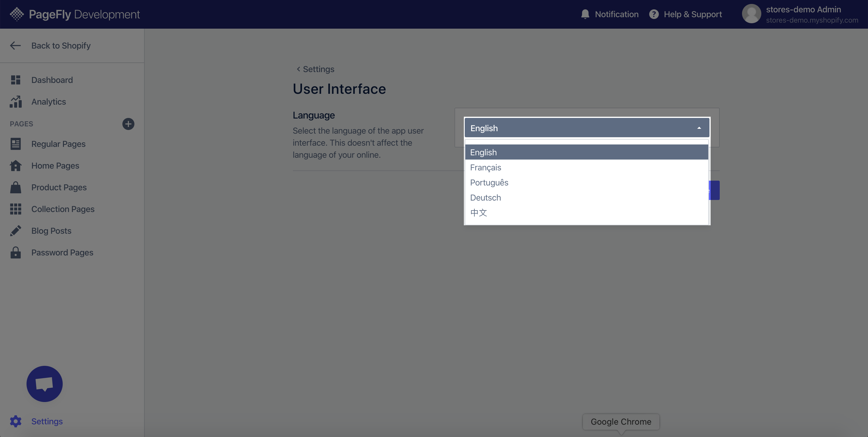
Task: Go back via Settings breadcrumb link
Action: (315, 69)
